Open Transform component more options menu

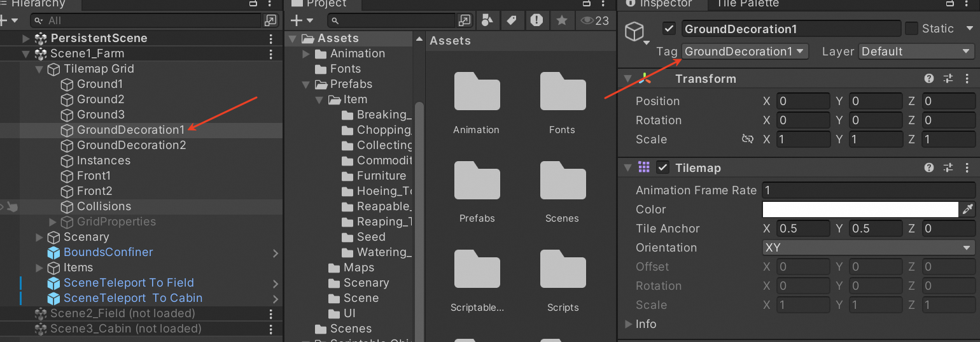point(967,78)
